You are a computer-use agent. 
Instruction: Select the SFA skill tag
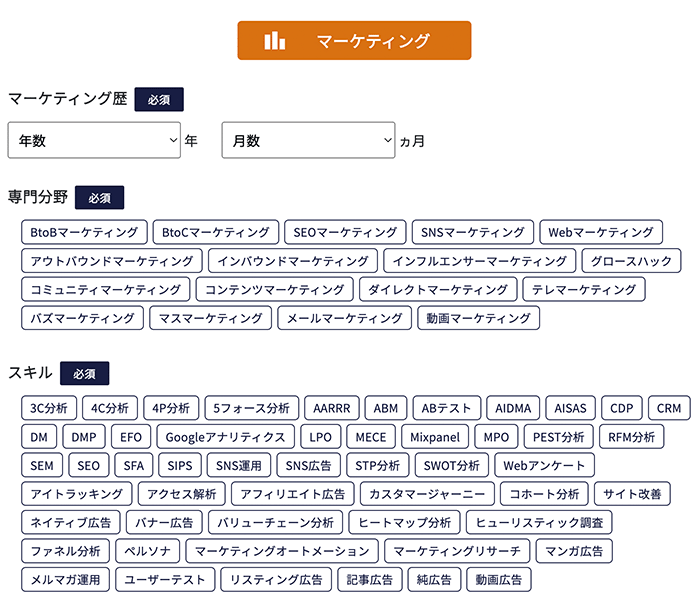(x=134, y=465)
